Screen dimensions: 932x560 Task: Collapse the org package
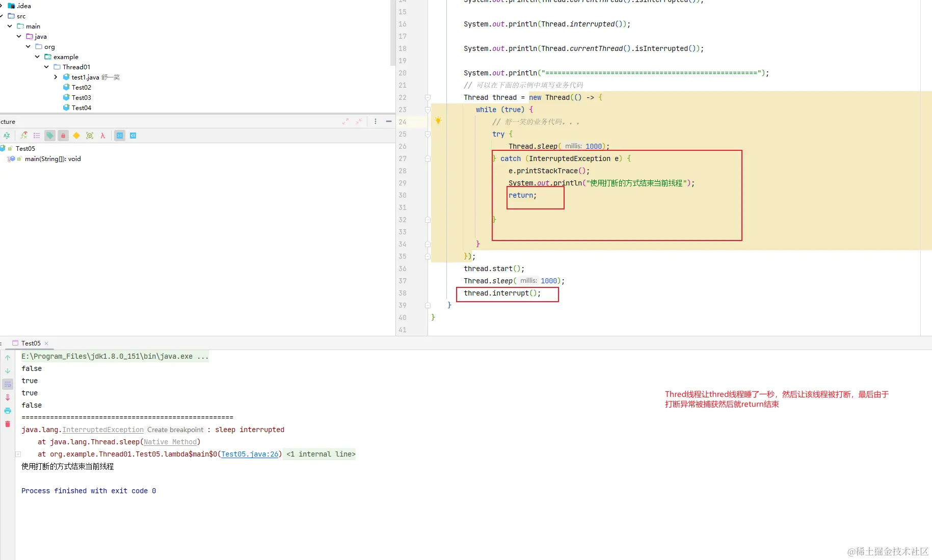click(x=28, y=46)
